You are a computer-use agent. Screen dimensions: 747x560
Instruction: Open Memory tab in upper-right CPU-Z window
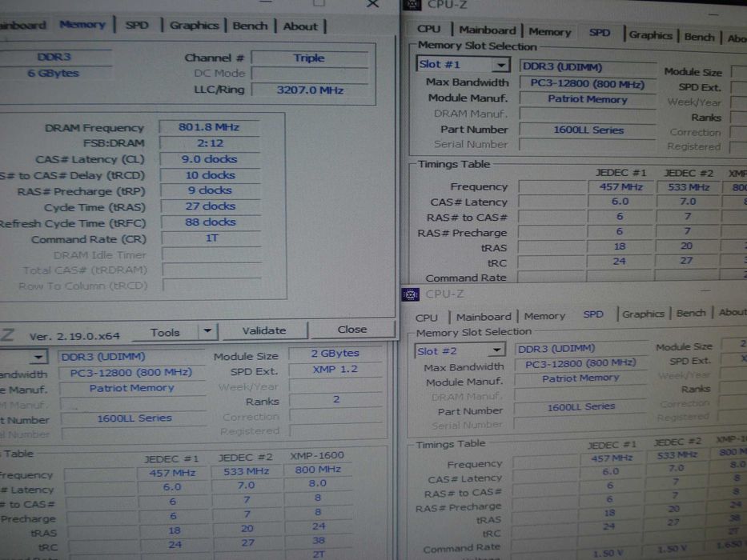click(549, 32)
